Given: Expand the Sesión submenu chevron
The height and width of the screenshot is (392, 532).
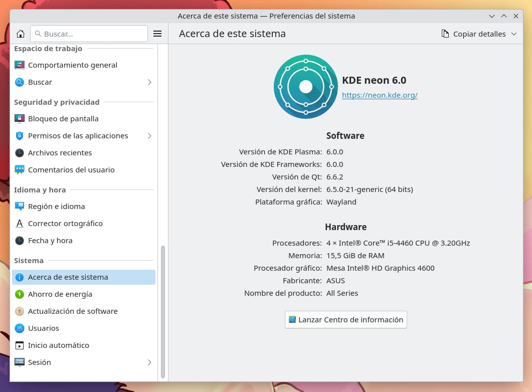Looking at the screenshot, I should click(x=149, y=362).
